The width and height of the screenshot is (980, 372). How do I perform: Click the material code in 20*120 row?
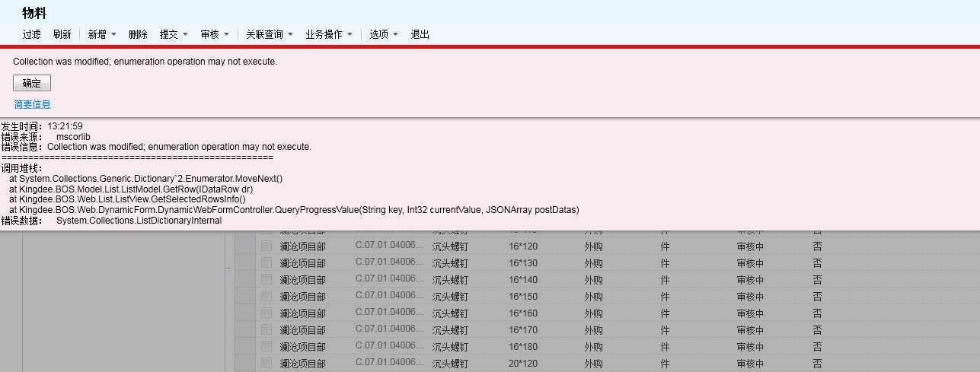[390, 364]
